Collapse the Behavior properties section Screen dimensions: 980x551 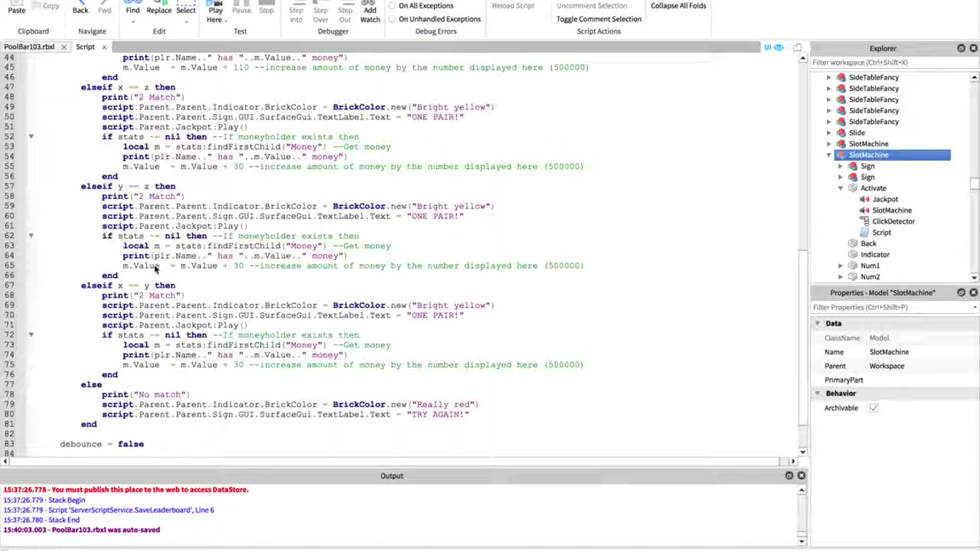[817, 393]
